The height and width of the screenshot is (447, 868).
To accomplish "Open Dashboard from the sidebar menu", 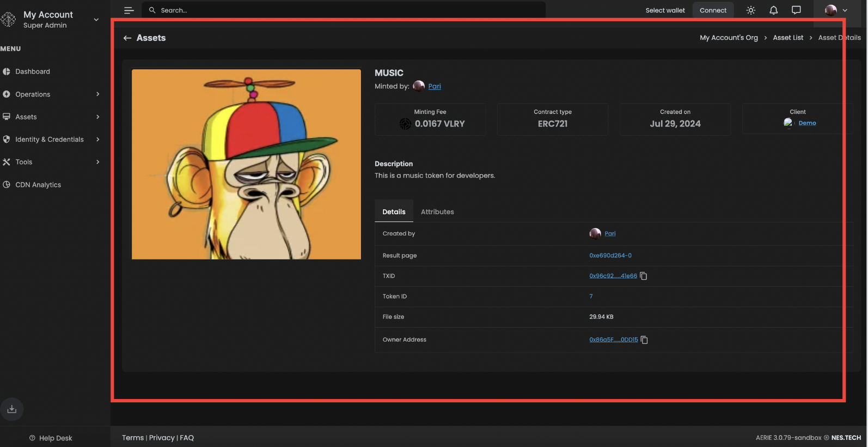I will point(33,71).
